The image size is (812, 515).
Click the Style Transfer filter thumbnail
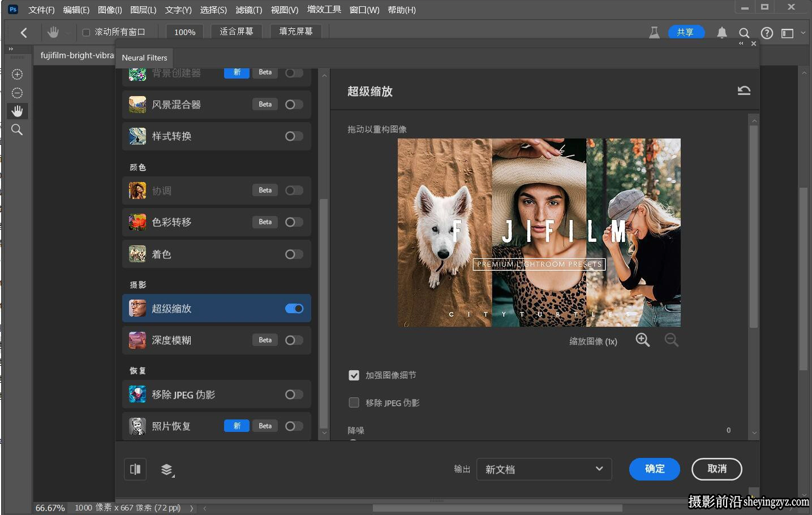click(x=138, y=136)
